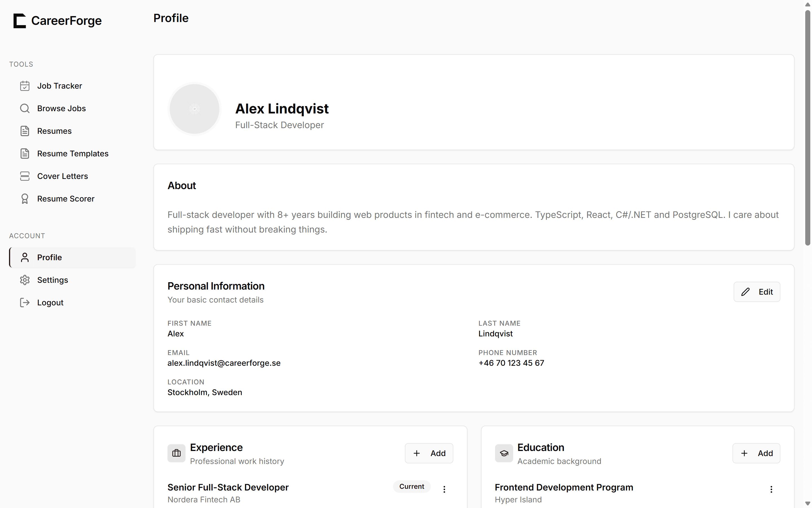Click Hyper Island school name
The width and height of the screenshot is (812, 508).
518,500
